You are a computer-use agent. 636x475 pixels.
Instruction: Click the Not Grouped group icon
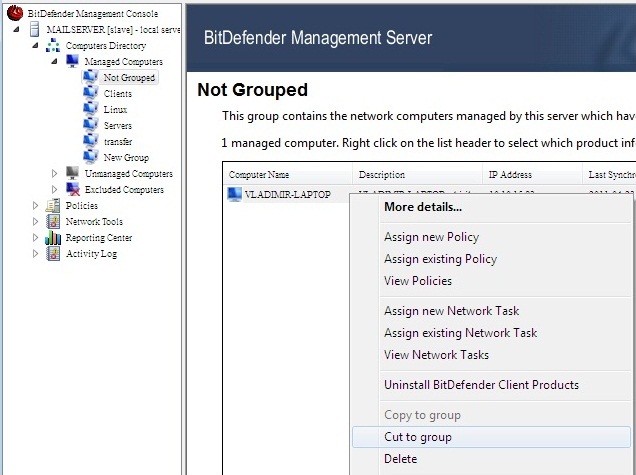90,77
